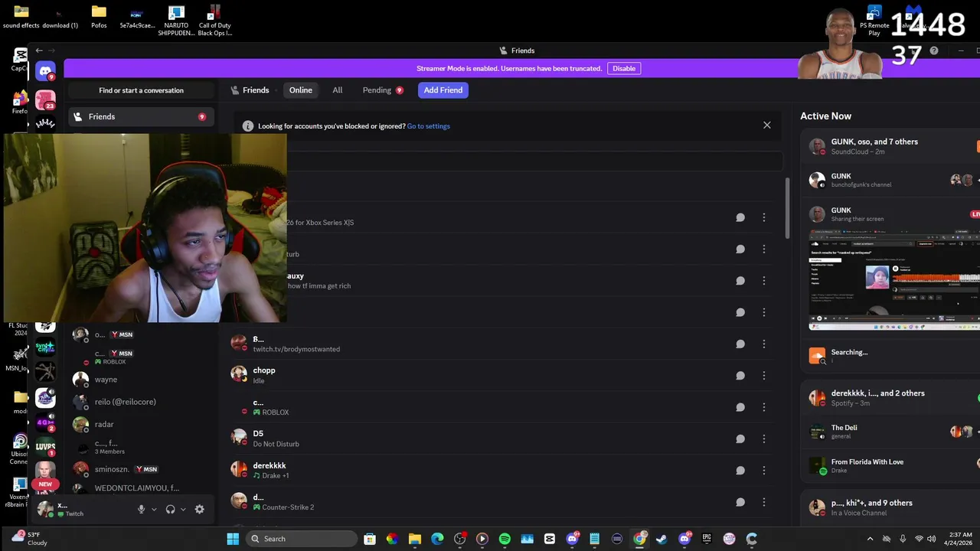Go back using the Discord back arrow
The height and width of the screenshot is (551, 980).
pos(39,51)
